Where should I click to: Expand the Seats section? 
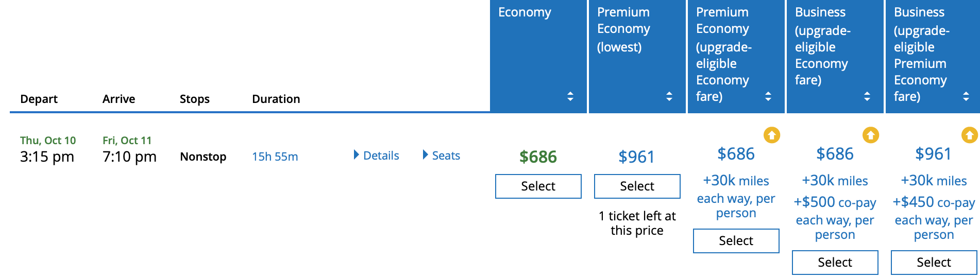click(442, 155)
